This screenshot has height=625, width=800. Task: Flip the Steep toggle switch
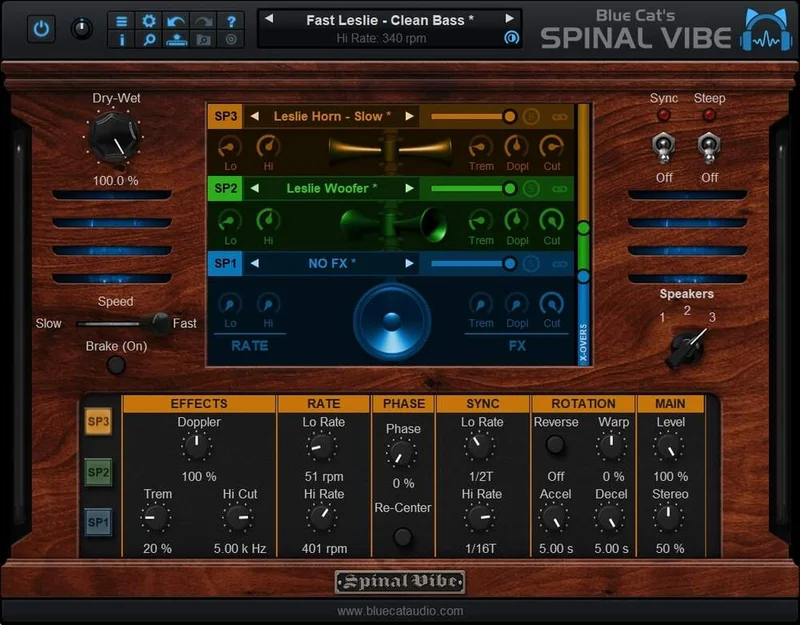click(x=709, y=147)
